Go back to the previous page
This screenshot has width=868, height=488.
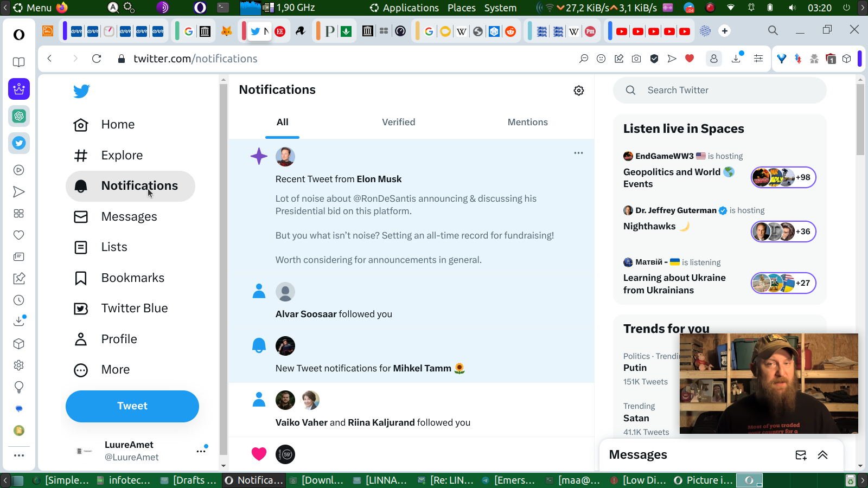coord(49,59)
